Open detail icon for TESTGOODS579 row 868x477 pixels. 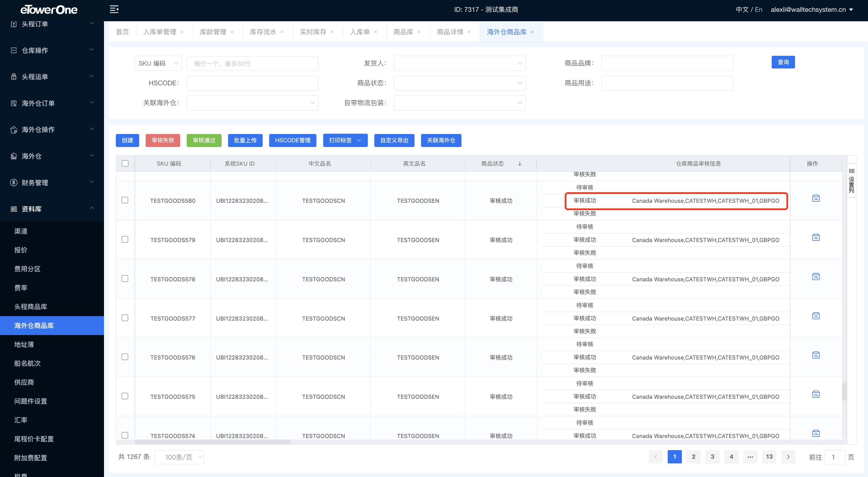click(815, 238)
